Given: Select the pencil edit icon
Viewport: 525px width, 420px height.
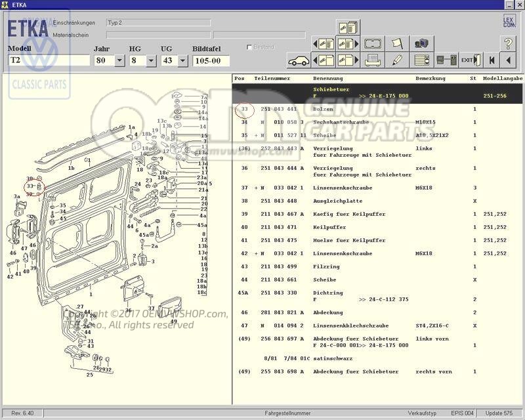Looking at the screenshot, I should tap(397, 60).
